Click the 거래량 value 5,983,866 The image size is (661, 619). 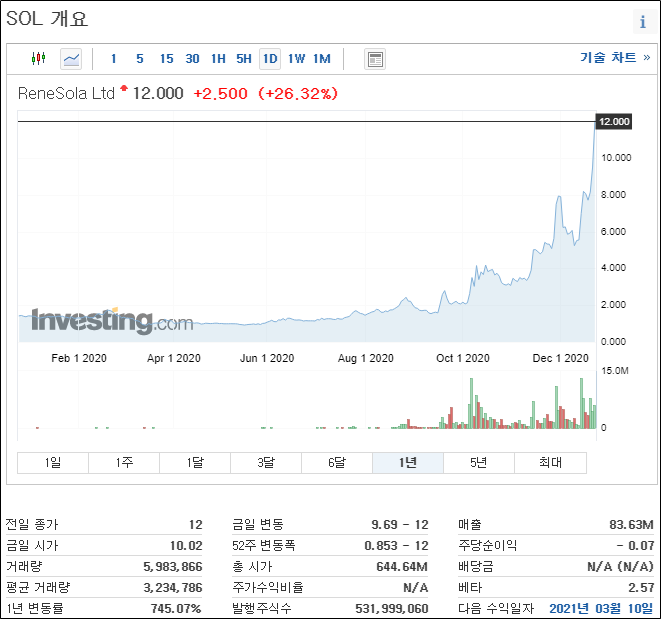(x=173, y=567)
